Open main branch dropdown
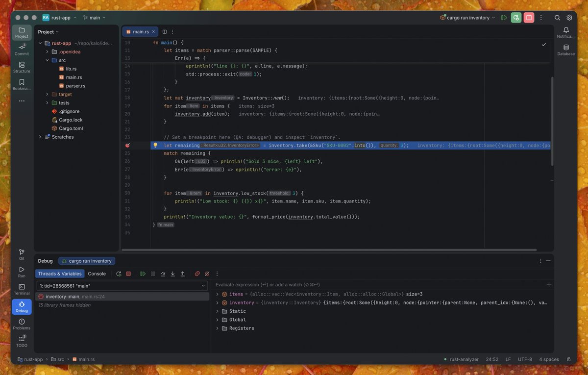Viewport: 588px width, 375px height. [95, 18]
